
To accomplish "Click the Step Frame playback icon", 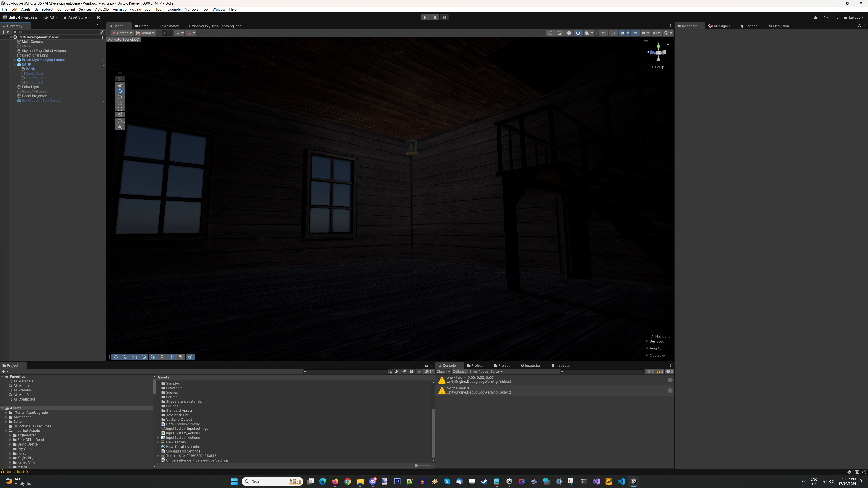I will (x=445, y=17).
